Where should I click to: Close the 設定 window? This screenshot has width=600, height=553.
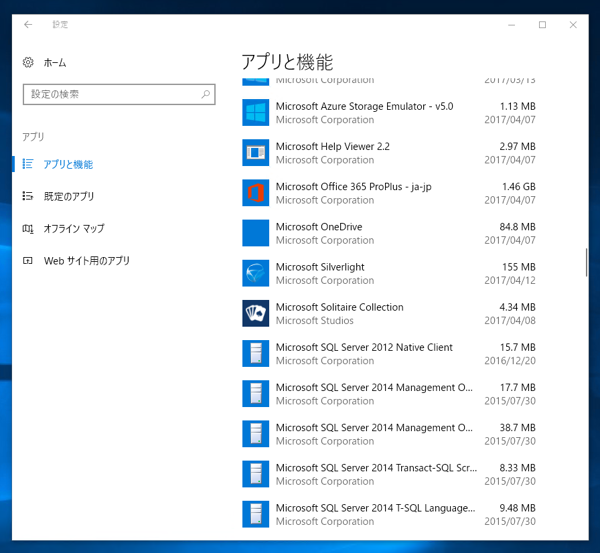pyautogui.click(x=573, y=25)
